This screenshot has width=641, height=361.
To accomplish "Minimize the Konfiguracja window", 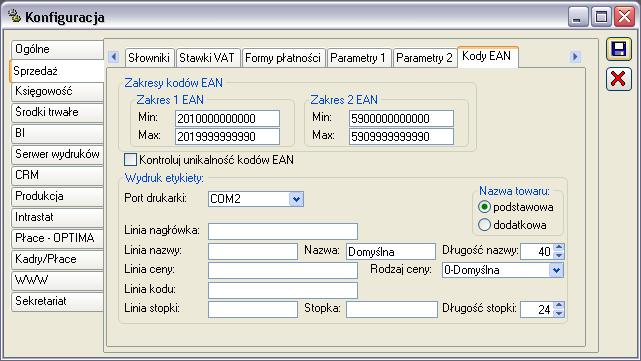I will 577,17.
